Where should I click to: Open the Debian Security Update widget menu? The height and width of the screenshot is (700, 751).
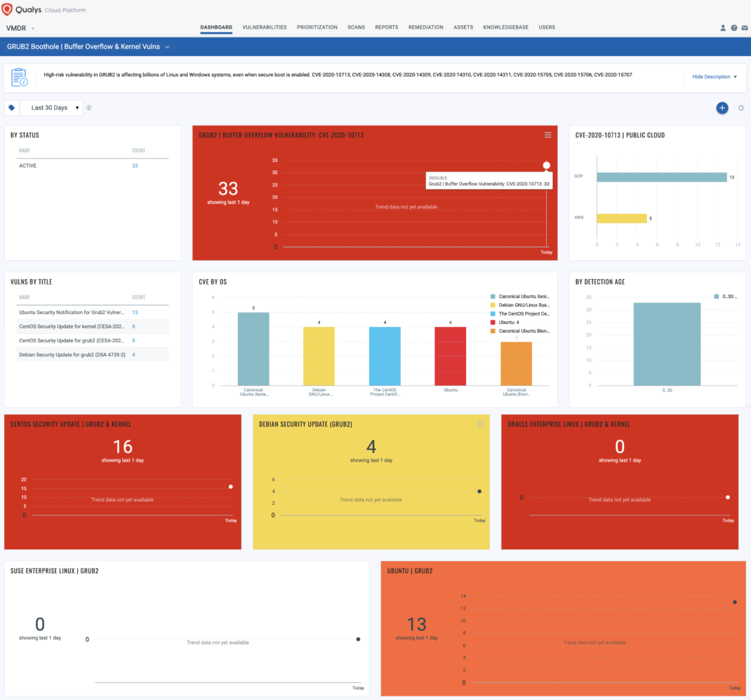480,424
